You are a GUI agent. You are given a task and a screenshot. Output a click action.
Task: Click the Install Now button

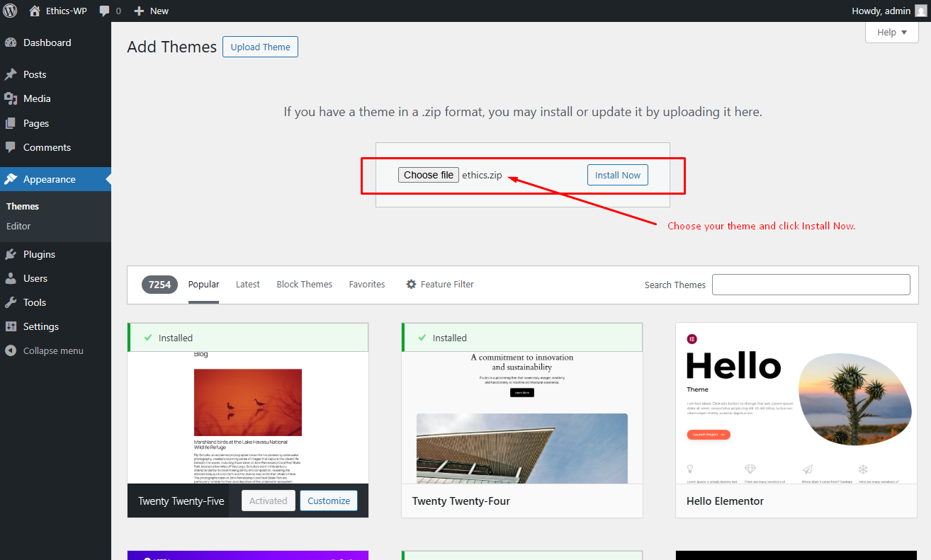(x=618, y=175)
